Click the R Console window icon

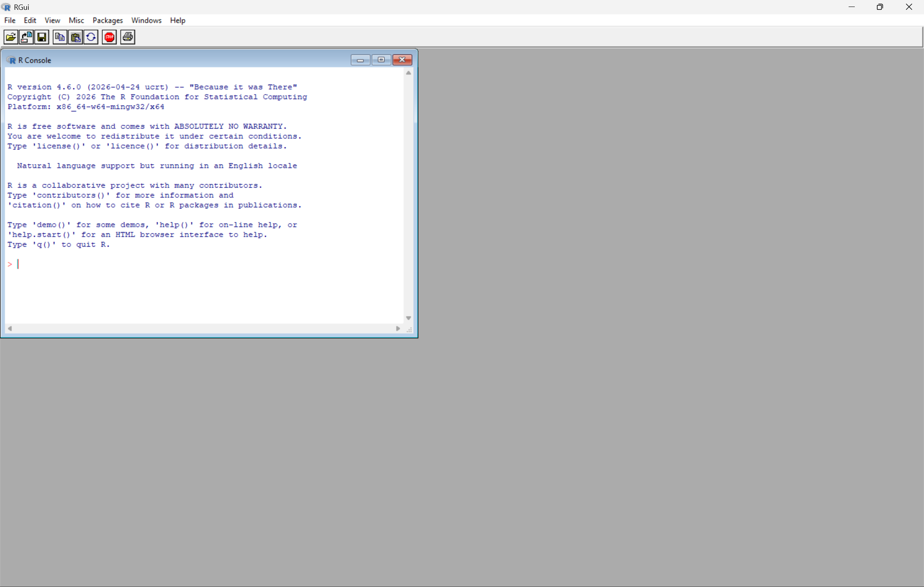tap(11, 60)
